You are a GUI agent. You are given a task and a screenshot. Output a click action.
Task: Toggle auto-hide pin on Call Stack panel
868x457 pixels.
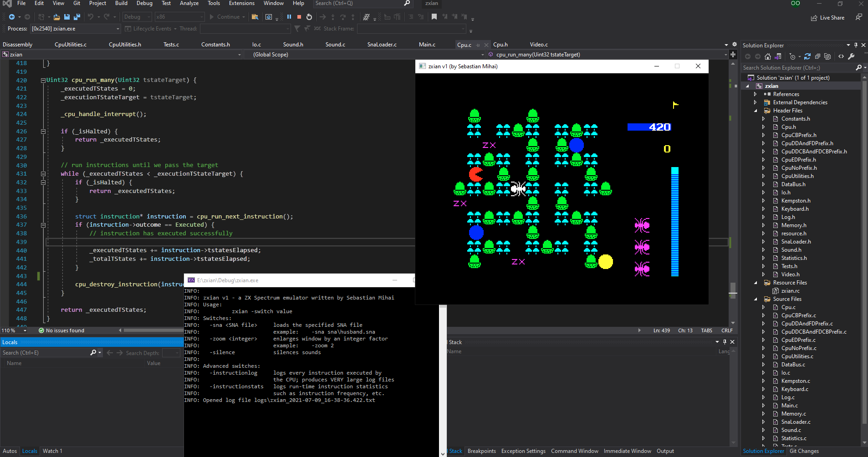click(725, 342)
